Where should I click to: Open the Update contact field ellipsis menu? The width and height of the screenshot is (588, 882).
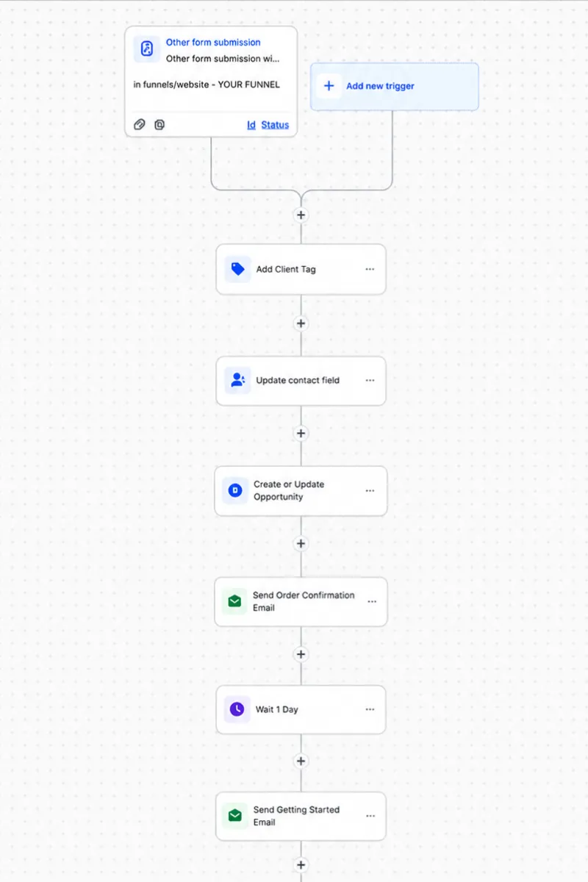[370, 380]
